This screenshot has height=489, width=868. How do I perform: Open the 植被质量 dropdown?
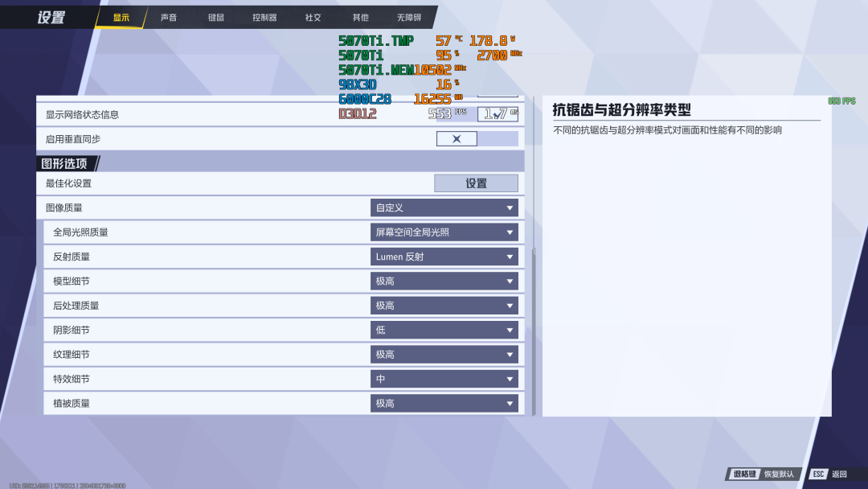click(444, 403)
